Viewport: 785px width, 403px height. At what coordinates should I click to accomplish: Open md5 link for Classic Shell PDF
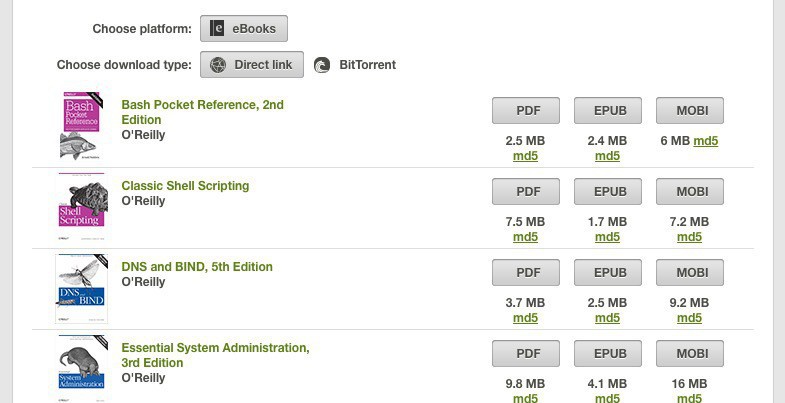point(525,237)
